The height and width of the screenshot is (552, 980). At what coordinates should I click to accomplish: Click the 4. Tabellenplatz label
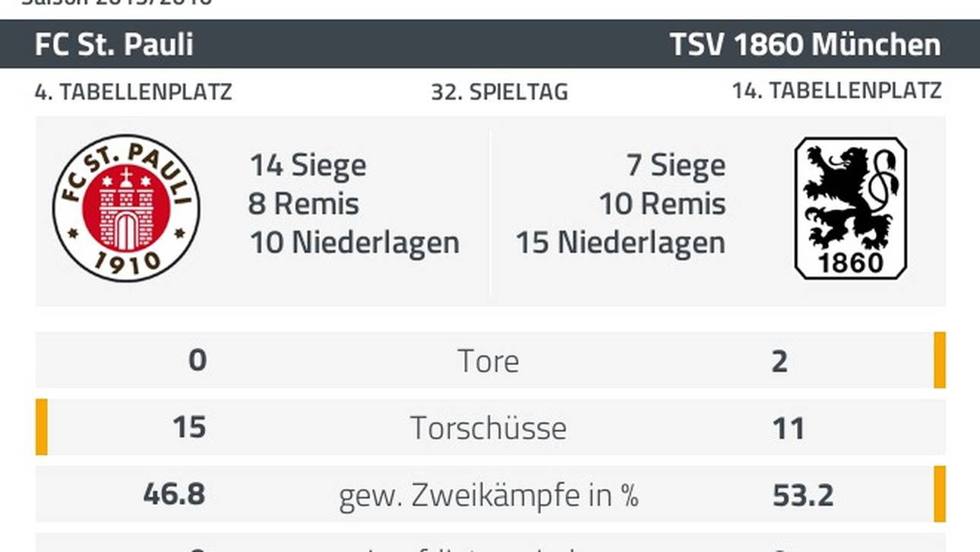(133, 92)
